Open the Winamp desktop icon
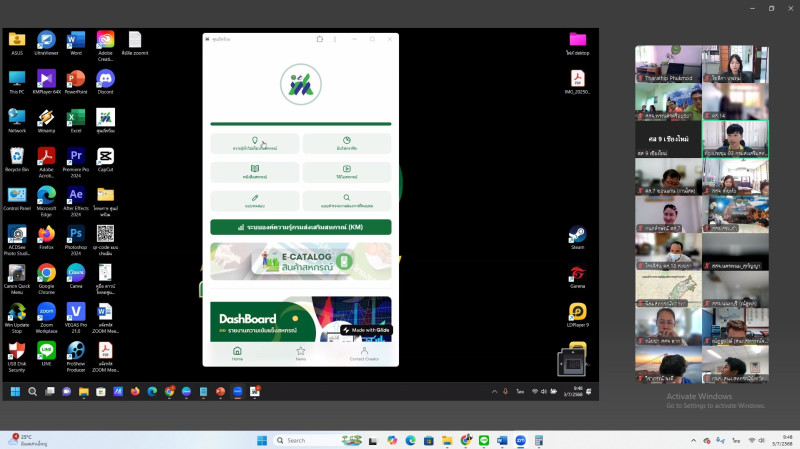The width and height of the screenshot is (800, 449). (x=46, y=121)
